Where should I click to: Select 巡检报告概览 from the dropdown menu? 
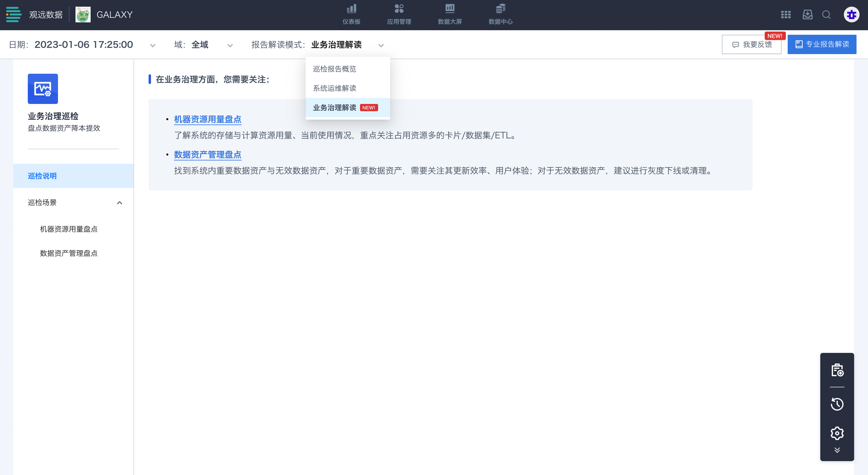[334, 69]
